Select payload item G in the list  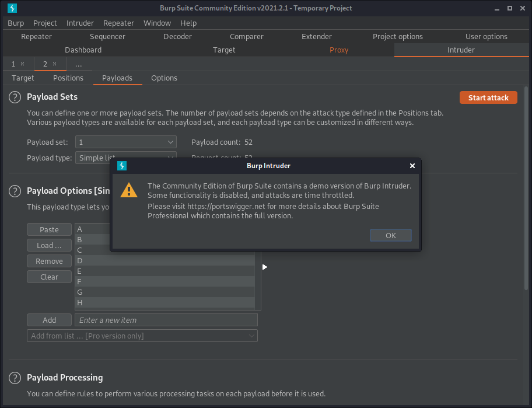point(165,292)
